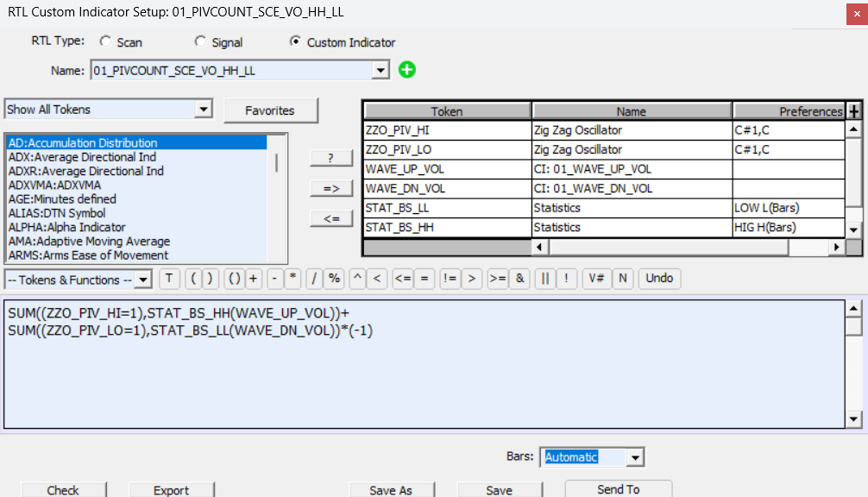Click the Save button

pos(499,490)
